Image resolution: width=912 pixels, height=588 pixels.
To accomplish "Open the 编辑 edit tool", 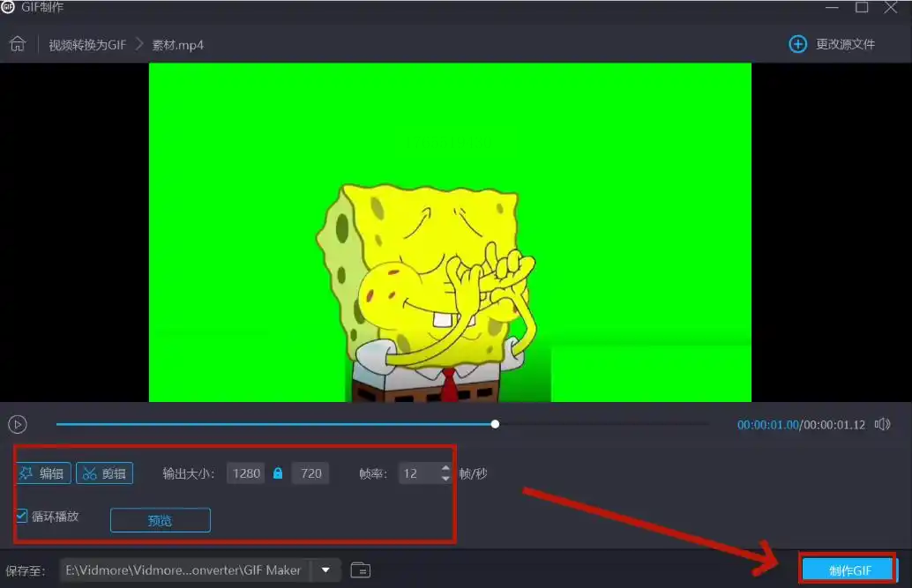I will pos(43,473).
